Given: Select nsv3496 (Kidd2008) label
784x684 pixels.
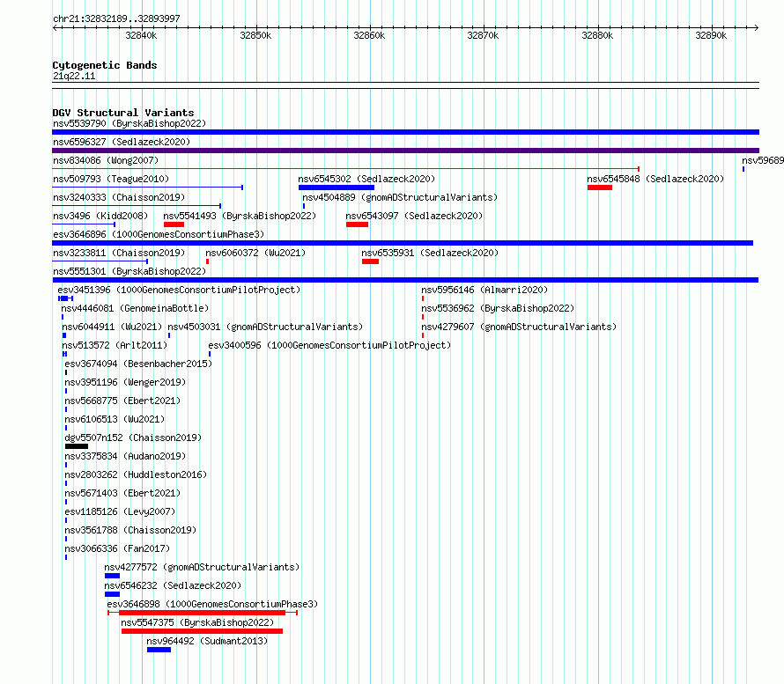Looking at the screenshot, I should [x=100, y=216].
